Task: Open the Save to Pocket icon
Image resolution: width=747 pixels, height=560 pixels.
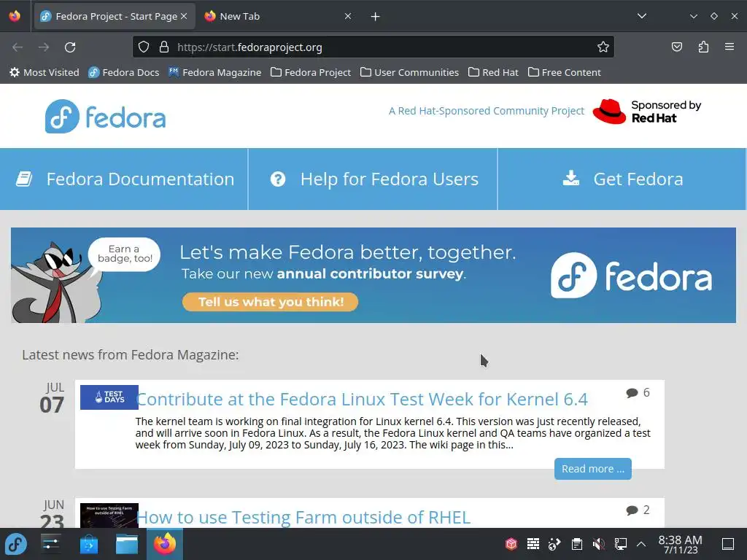Action: point(676,47)
